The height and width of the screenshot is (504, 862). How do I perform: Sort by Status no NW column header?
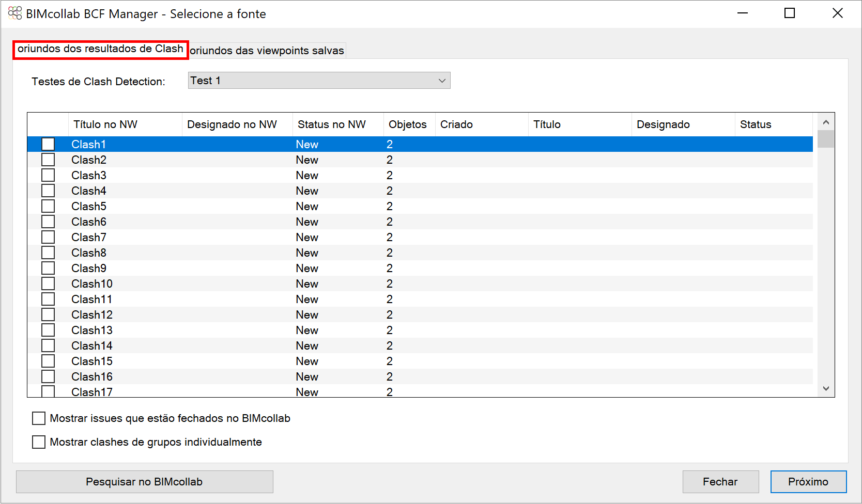click(x=338, y=124)
